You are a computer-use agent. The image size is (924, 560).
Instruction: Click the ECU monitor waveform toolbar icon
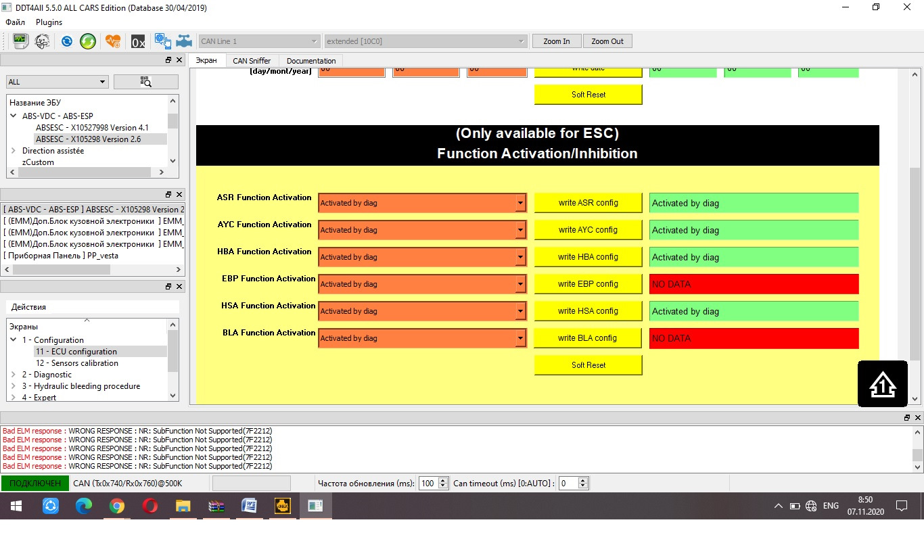(21, 41)
